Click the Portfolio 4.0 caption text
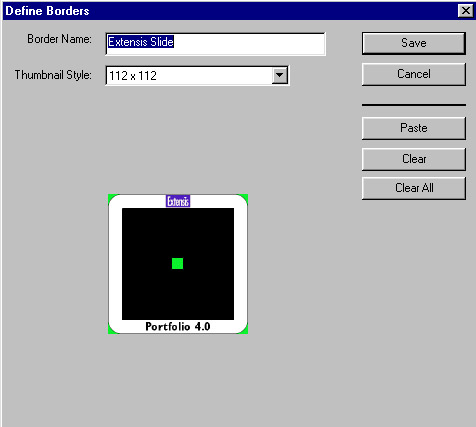 tap(178, 326)
